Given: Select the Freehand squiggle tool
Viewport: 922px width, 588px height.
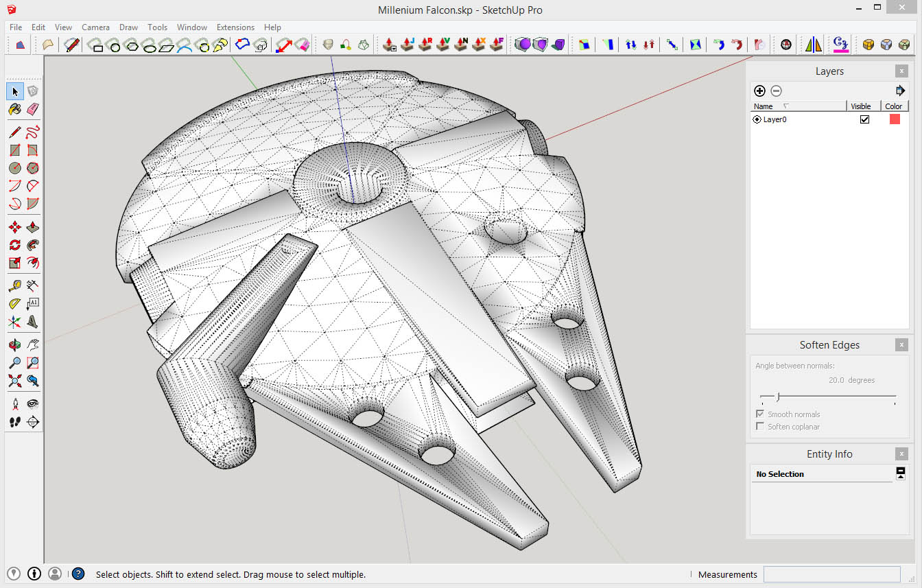Looking at the screenshot, I should click(x=33, y=132).
